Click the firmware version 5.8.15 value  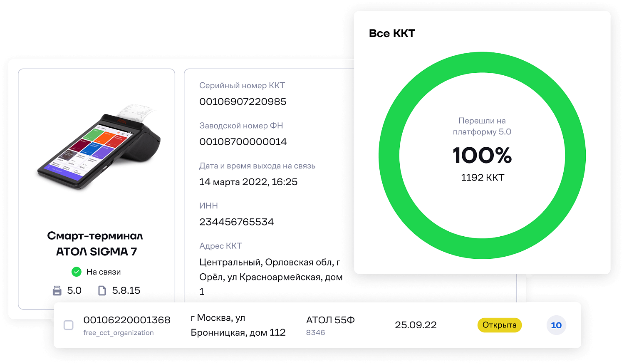coord(126,290)
